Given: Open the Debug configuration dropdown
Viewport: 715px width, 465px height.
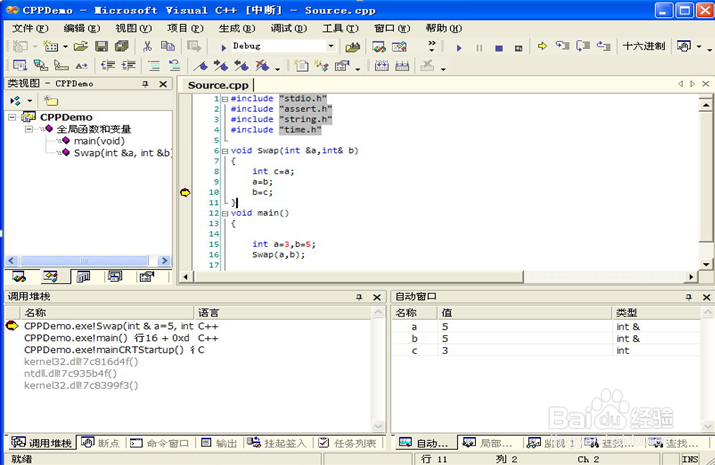Looking at the screenshot, I should (331, 46).
